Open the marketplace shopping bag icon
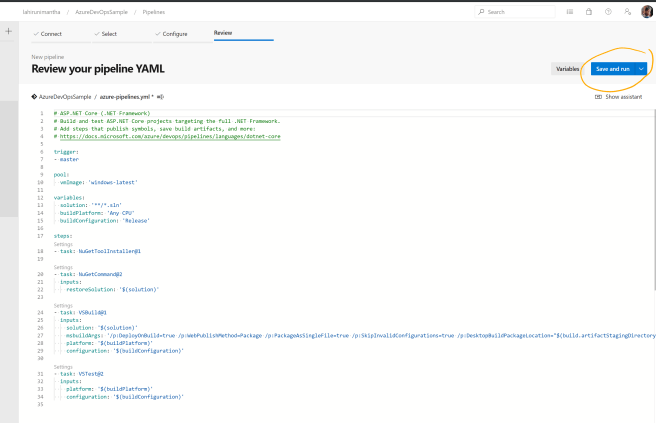The height and width of the screenshot is (423, 656). coord(588,11)
